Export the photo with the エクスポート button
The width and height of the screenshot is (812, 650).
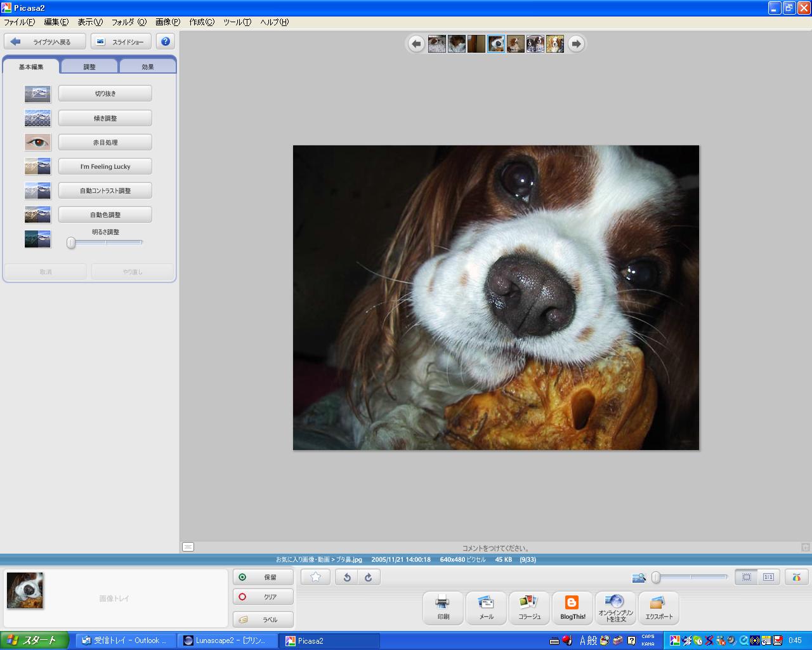pos(658,607)
